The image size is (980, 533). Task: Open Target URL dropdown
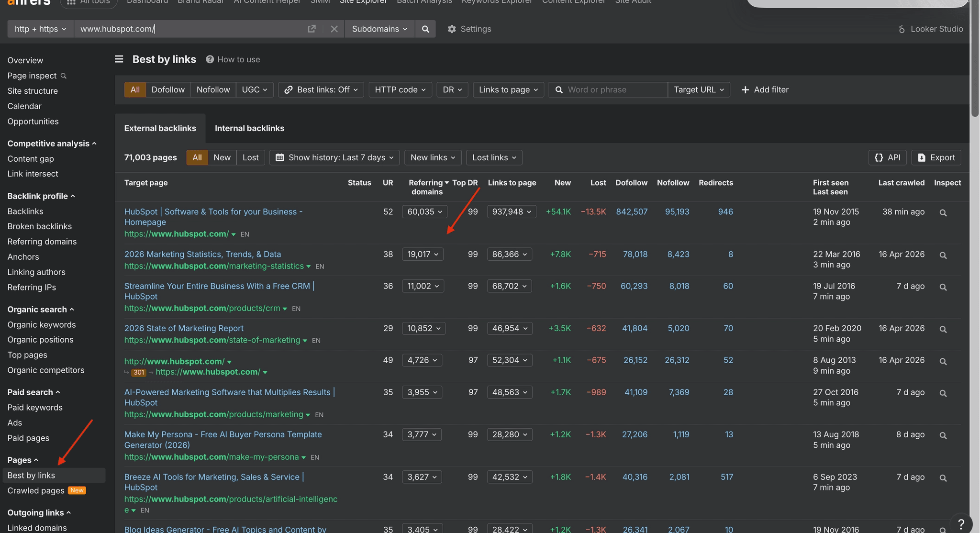click(699, 89)
